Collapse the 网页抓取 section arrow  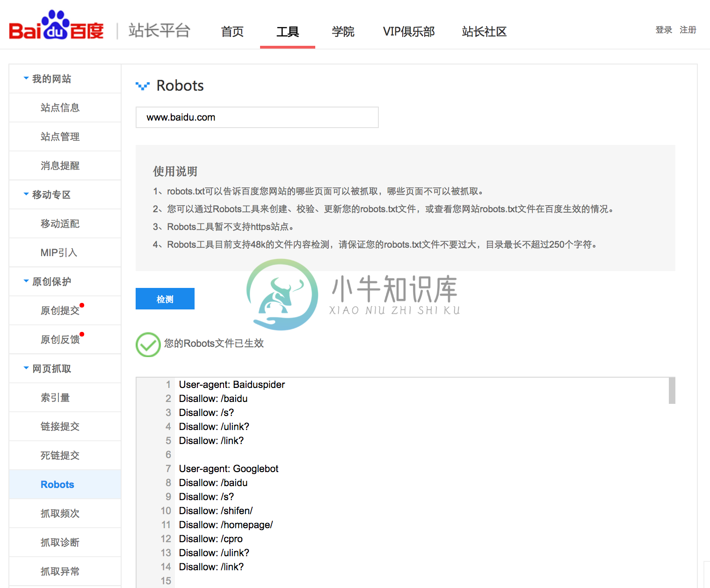pos(26,368)
